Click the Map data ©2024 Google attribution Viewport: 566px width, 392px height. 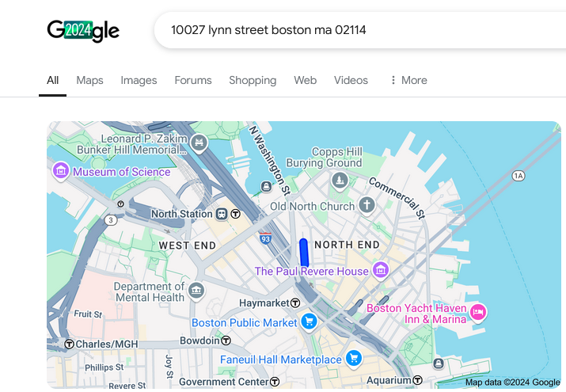point(513,382)
